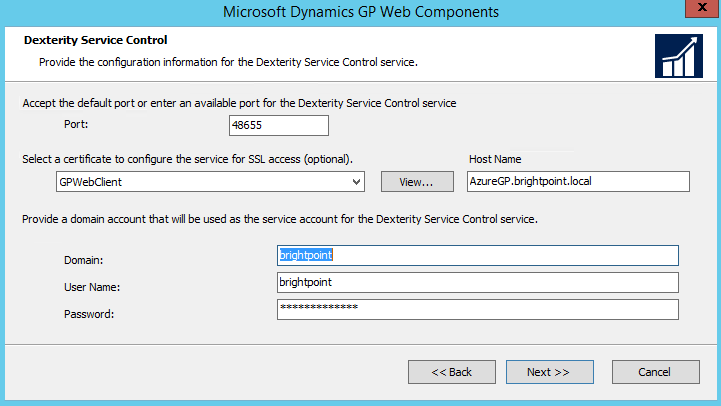Cancel the installation wizard

coord(655,372)
